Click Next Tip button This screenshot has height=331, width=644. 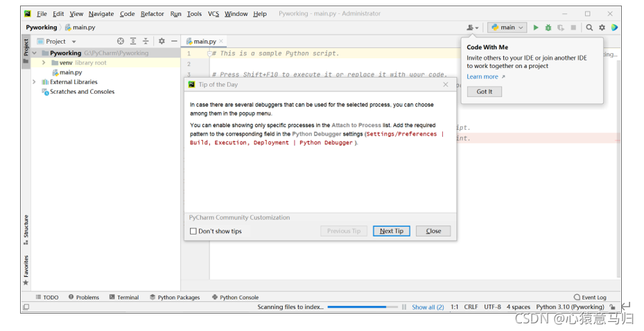(x=392, y=231)
